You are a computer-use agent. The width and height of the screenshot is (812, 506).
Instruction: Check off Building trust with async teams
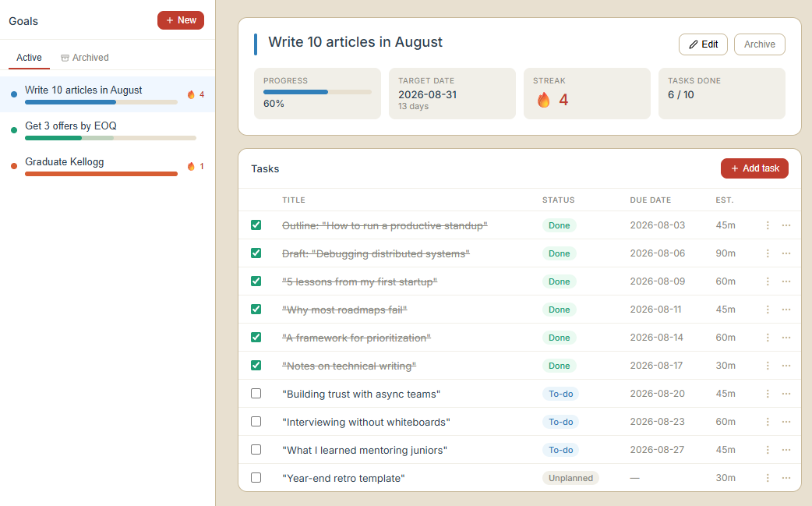point(256,394)
